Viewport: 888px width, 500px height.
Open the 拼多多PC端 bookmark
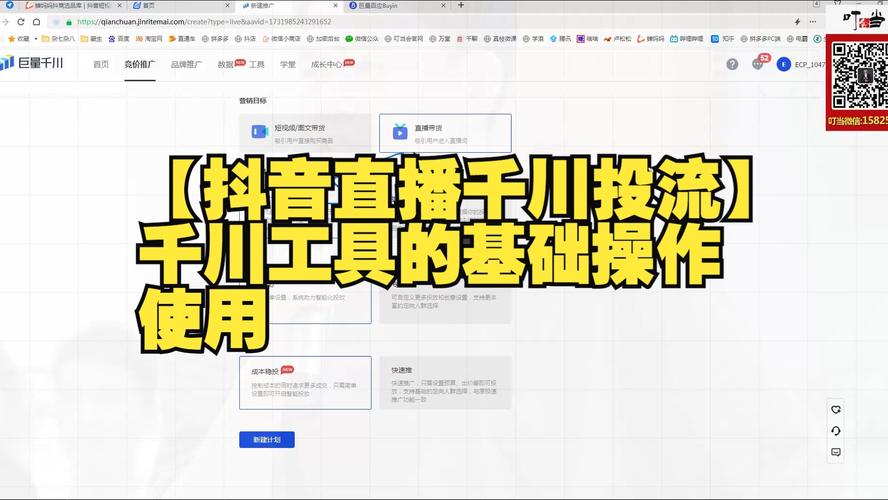click(x=761, y=39)
